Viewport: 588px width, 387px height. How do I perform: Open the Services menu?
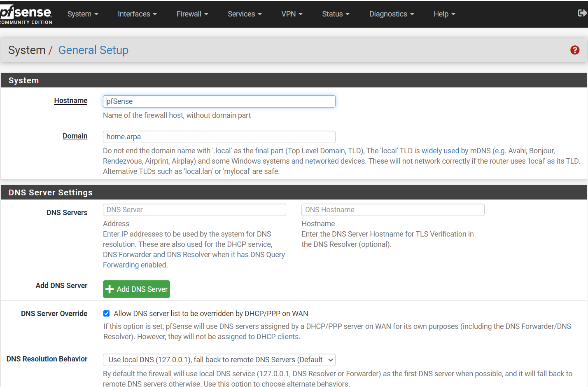tap(245, 14)
